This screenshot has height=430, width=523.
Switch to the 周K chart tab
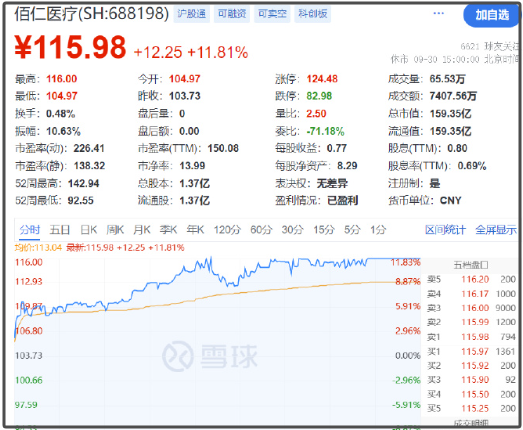[x=115, y=230]
